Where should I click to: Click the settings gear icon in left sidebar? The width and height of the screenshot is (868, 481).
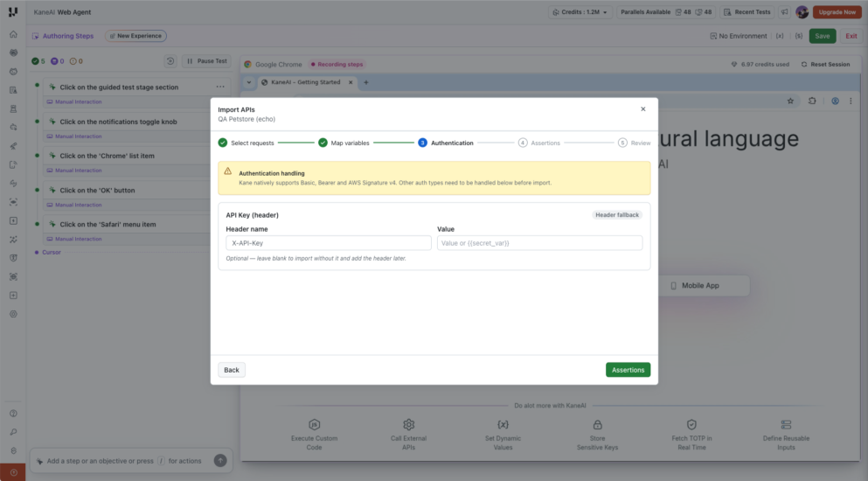13,314
